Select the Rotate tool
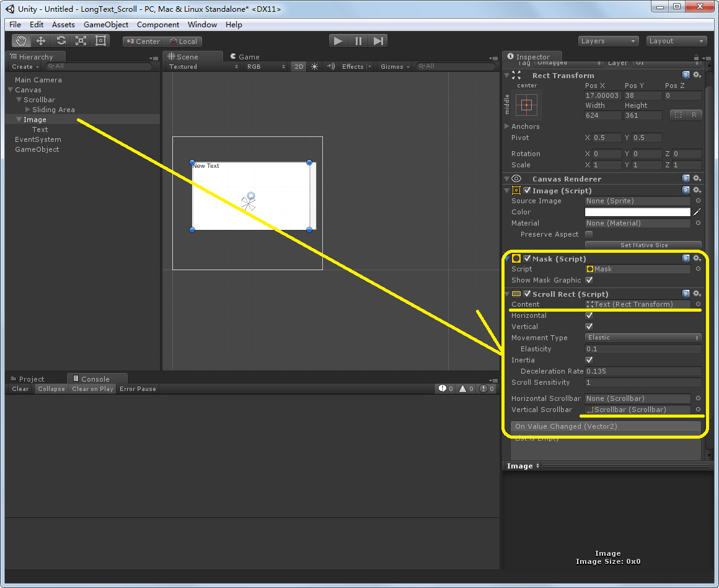 [x=61, y=40]
